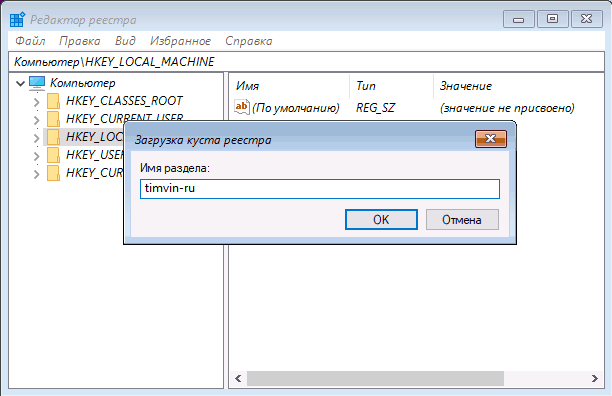Viewport: 612px width, 396px height.
Task: Select the Компьютер computer icon in tree
Action: coord(37,83)
